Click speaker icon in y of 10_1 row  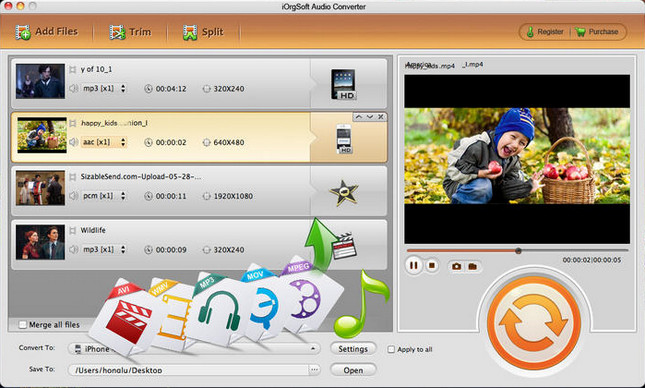[x=74, y=88]
